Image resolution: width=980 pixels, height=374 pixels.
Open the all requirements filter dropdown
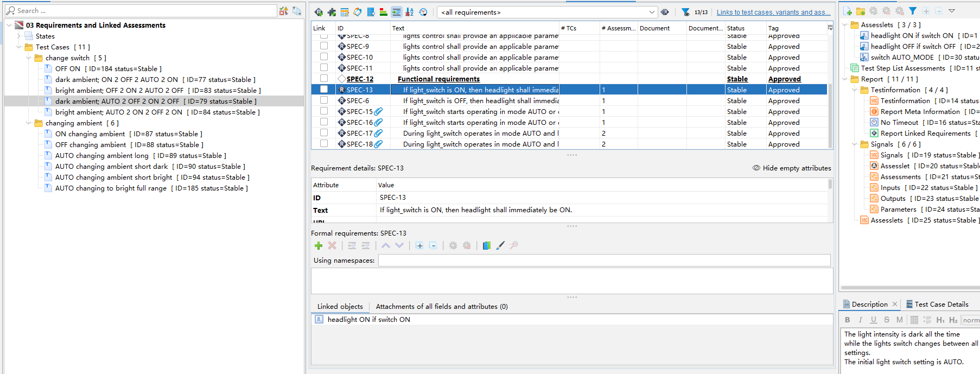click(548, 12)
